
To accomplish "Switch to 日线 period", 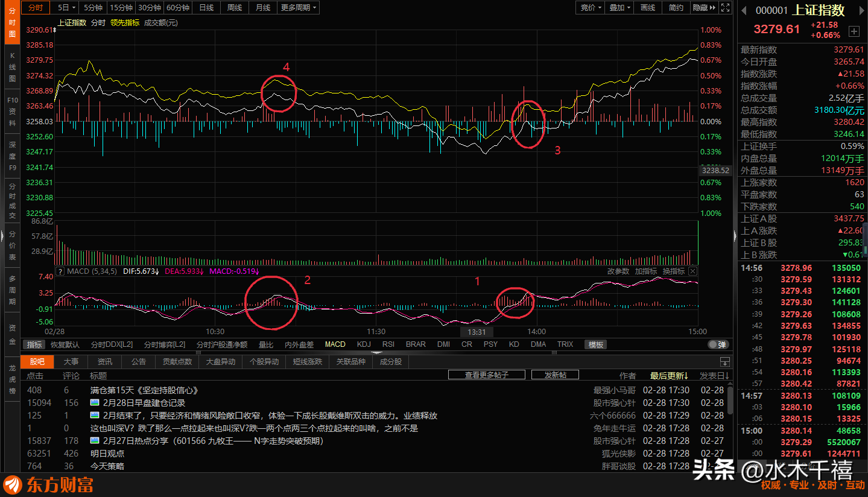I will pos(206,8).
